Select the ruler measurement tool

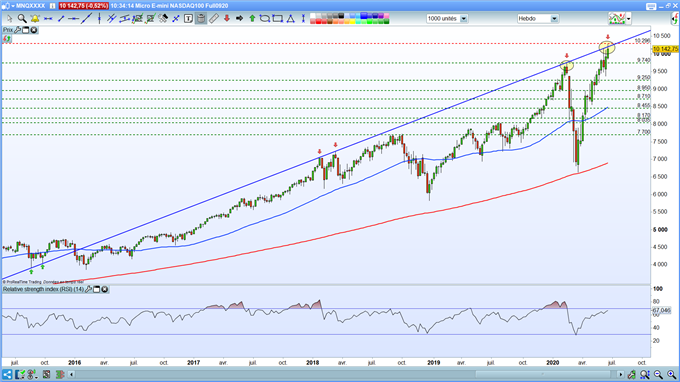(x=214, y=19)
